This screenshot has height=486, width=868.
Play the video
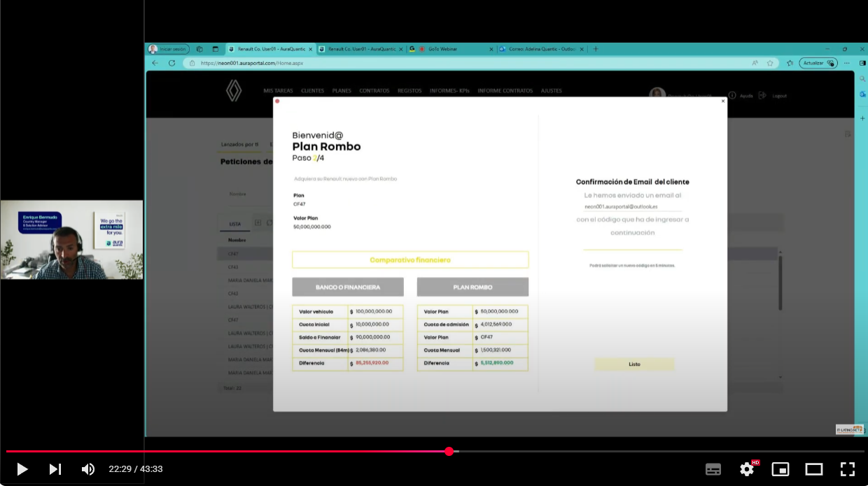22,469
